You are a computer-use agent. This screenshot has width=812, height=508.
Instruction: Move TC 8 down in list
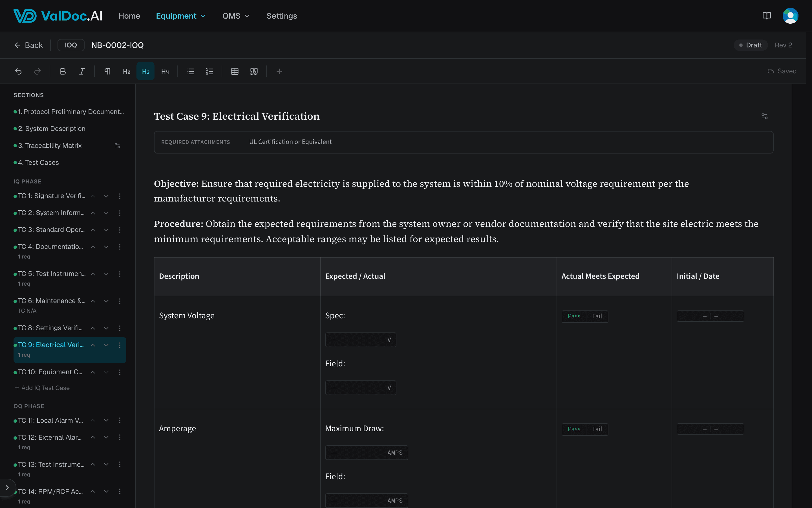pyautogui.click(x=106, y=328)
